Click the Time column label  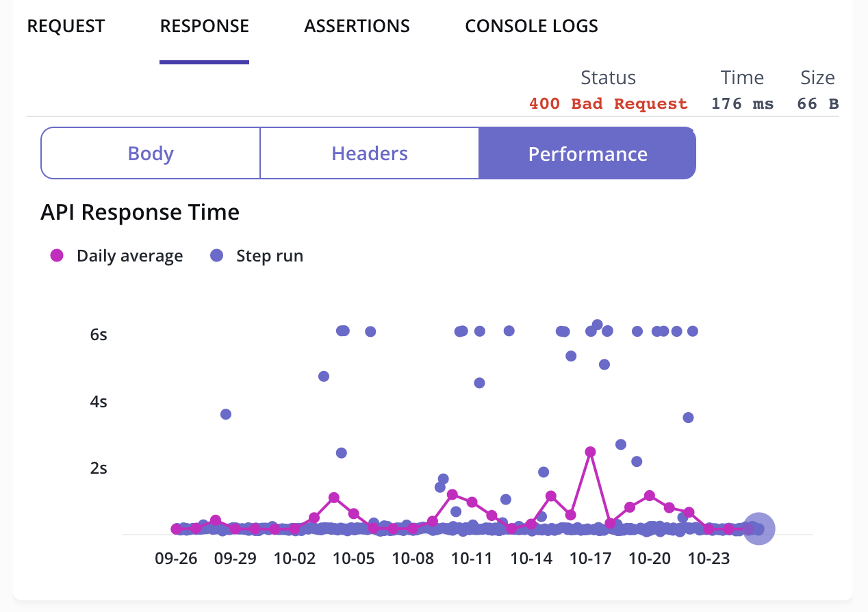point(742,77)
